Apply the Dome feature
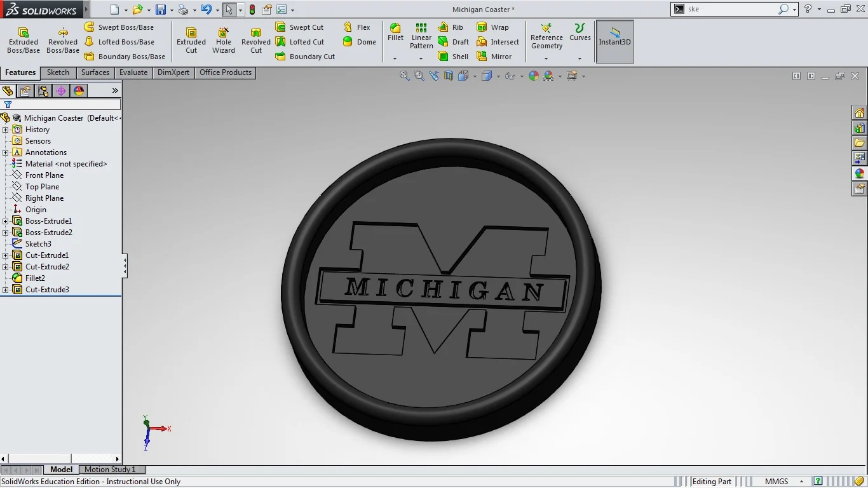This screenshot has height=488, width=868. click(359, 42)
